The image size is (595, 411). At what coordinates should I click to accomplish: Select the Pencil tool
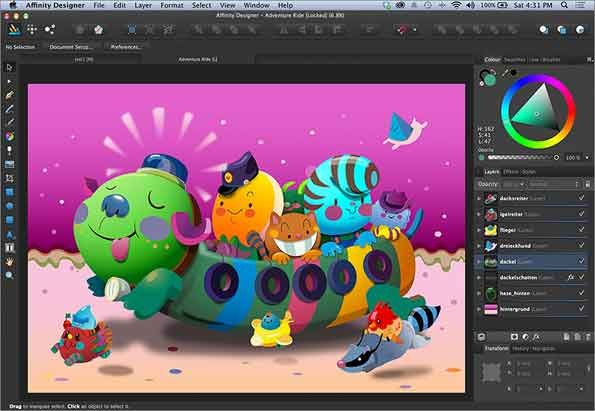9,109
